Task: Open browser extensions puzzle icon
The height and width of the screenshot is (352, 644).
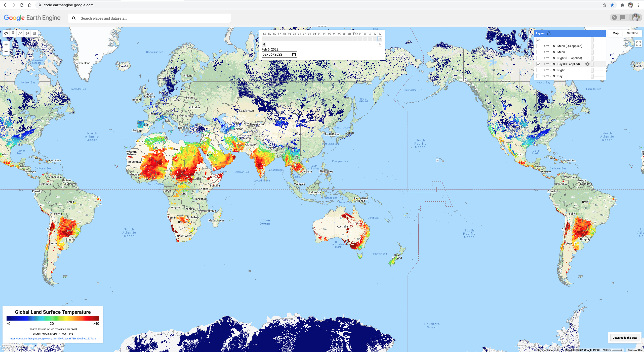Action: [x=622, y=5]
